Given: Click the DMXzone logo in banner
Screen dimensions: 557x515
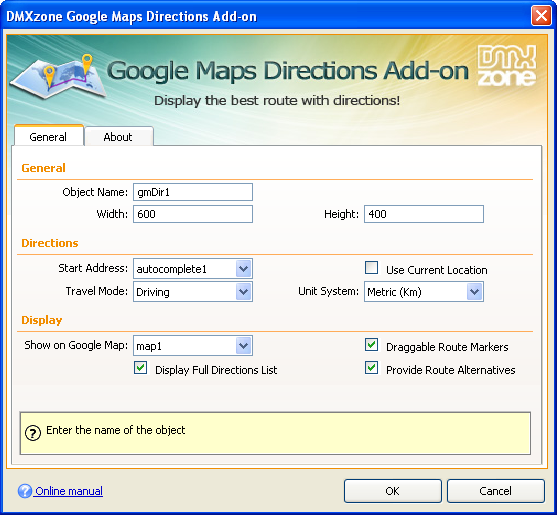Looking at the screenshot, I should pos(507,66).
